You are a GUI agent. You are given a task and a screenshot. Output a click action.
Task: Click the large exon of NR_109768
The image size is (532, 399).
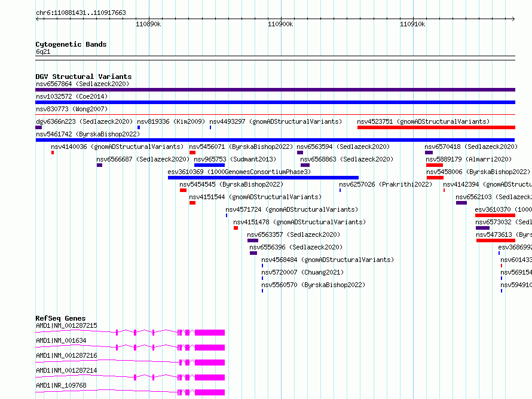coord(210,392)
